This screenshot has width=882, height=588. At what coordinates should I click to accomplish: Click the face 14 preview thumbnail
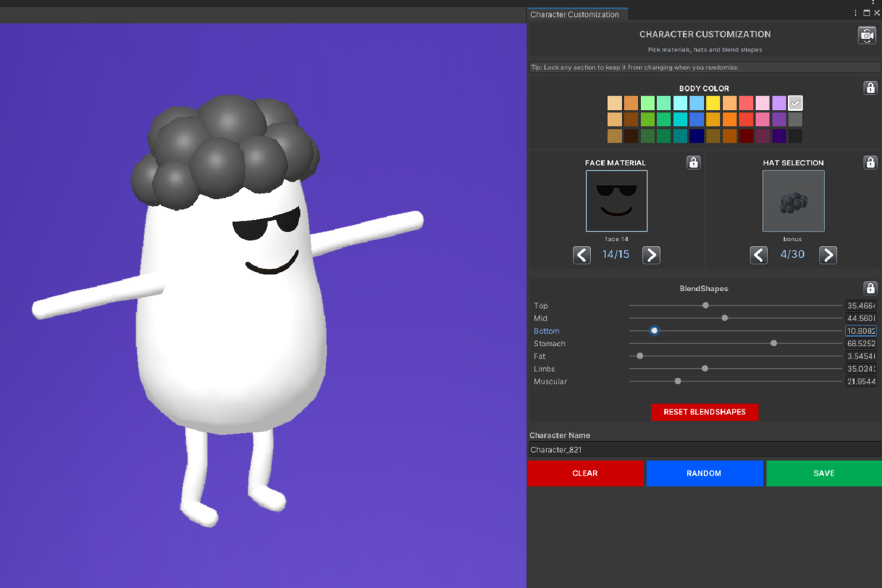click(616, 200)
